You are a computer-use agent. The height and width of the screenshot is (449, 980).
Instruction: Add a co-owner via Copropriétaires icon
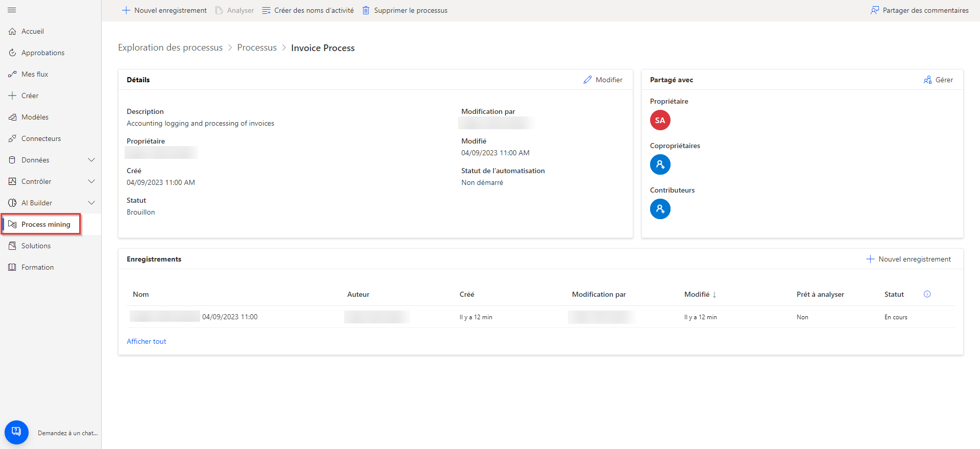(660, 164)
